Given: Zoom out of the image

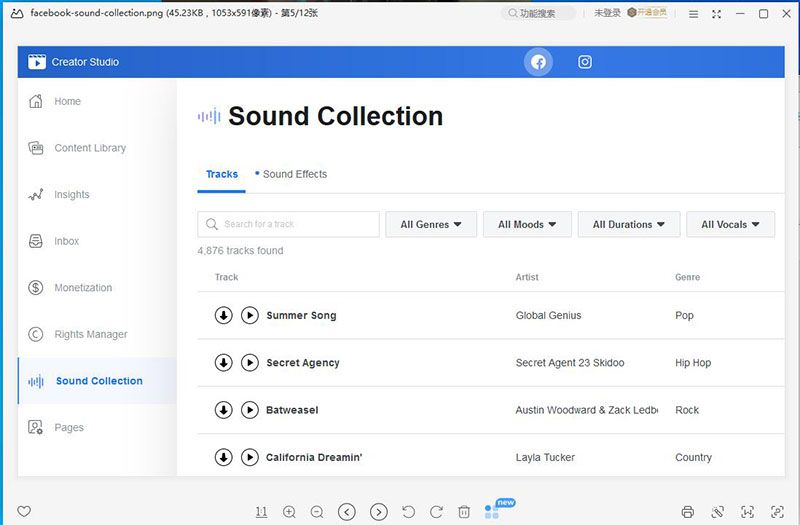Looking at the screenshot, I should click(x=317, y=511).
